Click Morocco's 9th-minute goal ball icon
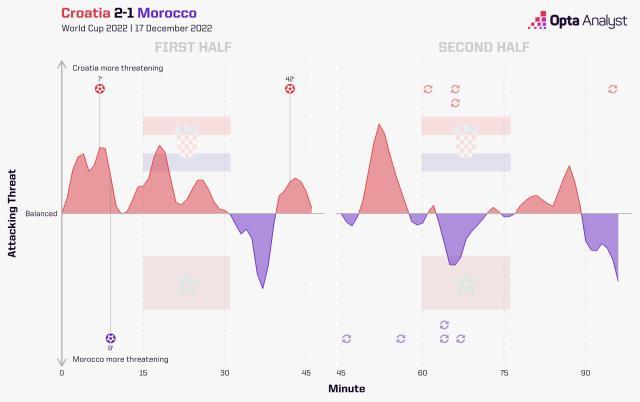Image resolution: width=640 pixels, height=402 pixels. click(110, 338)
